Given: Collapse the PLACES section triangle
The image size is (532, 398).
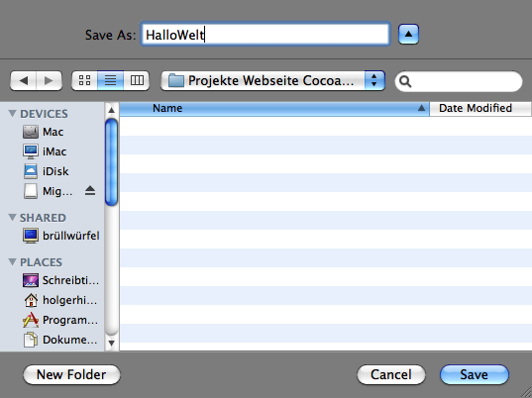Looking at the screenshot, I should 13,261.
